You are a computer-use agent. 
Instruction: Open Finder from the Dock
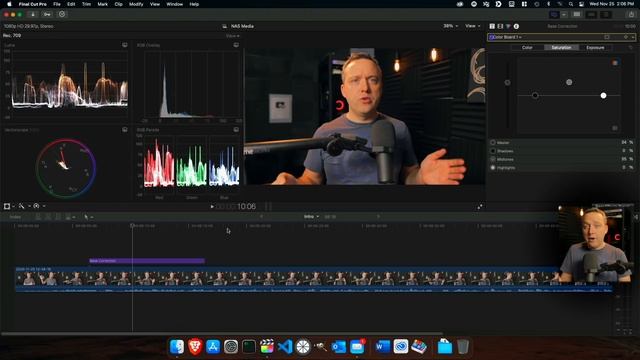pos(177,347)
